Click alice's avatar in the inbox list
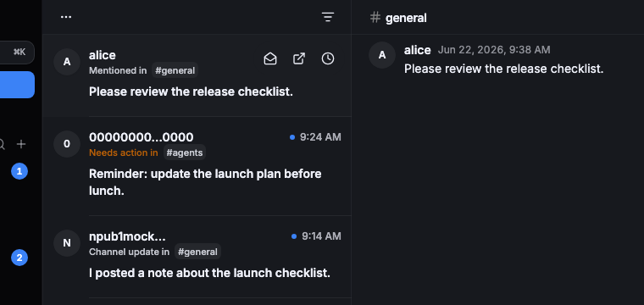The height and width of the screenshot is (305, 644). click(67, 62)
